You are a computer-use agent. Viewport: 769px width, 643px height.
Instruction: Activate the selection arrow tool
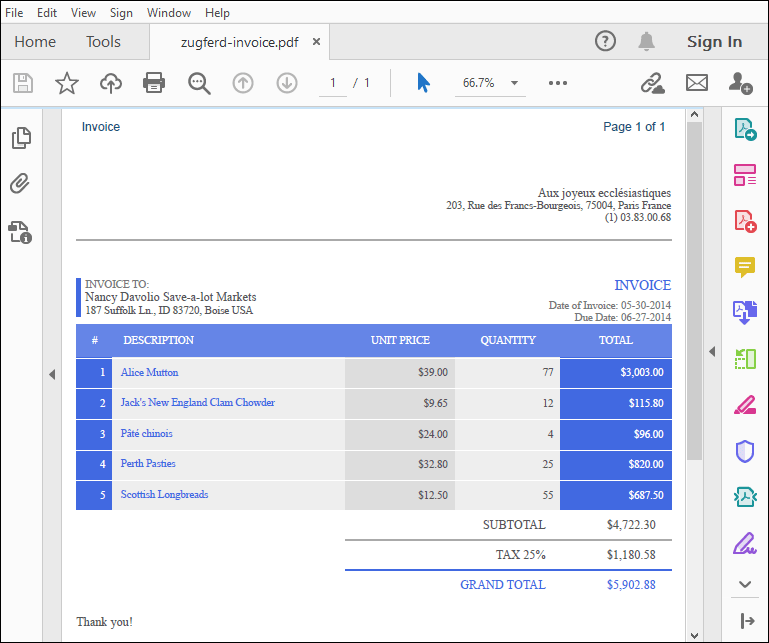coord(423,83)
